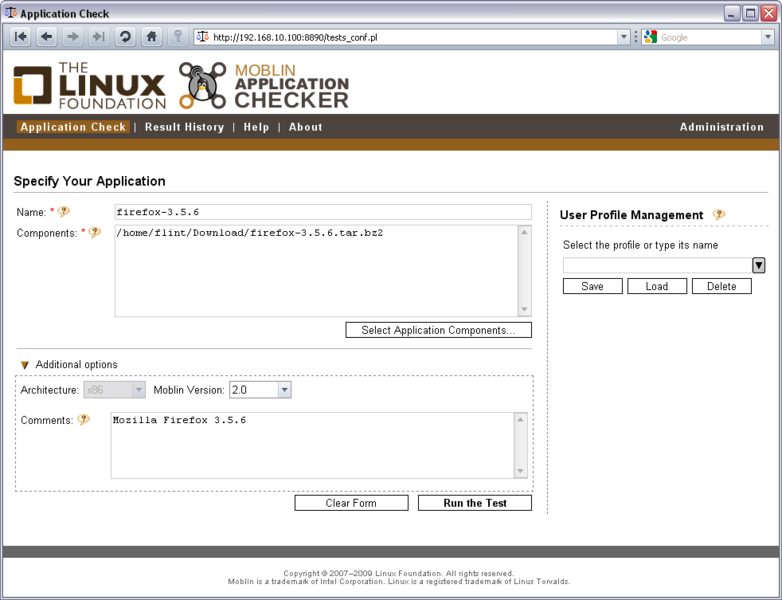Open help icon next to Comments label

(x=84, y=419)
